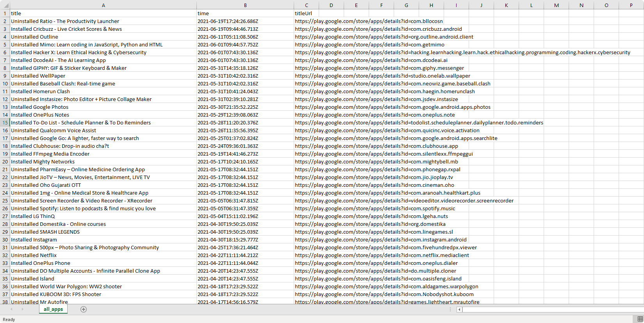Image resolution: width=644 pixels, height=323 pixels.
Task: Go to previous sheet arrow
Action: pyautogui.click(x=11, y=309)
